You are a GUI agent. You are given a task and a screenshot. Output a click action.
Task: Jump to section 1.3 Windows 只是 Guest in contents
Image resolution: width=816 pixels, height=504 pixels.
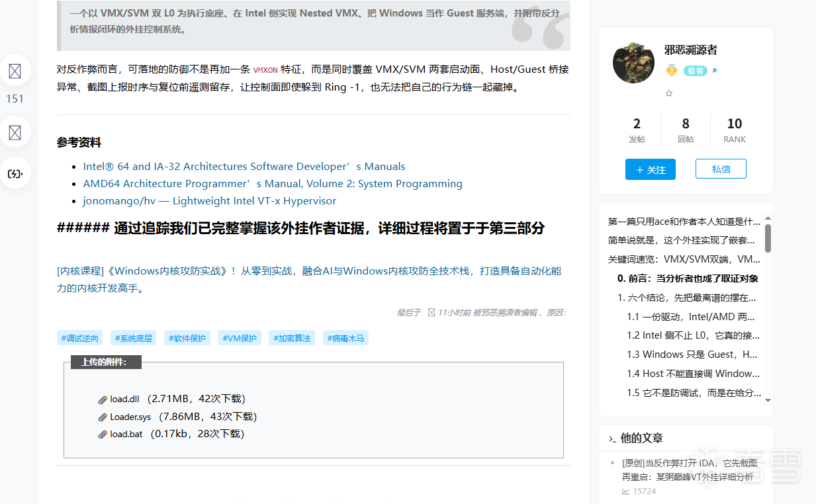(x=692, y=354)
